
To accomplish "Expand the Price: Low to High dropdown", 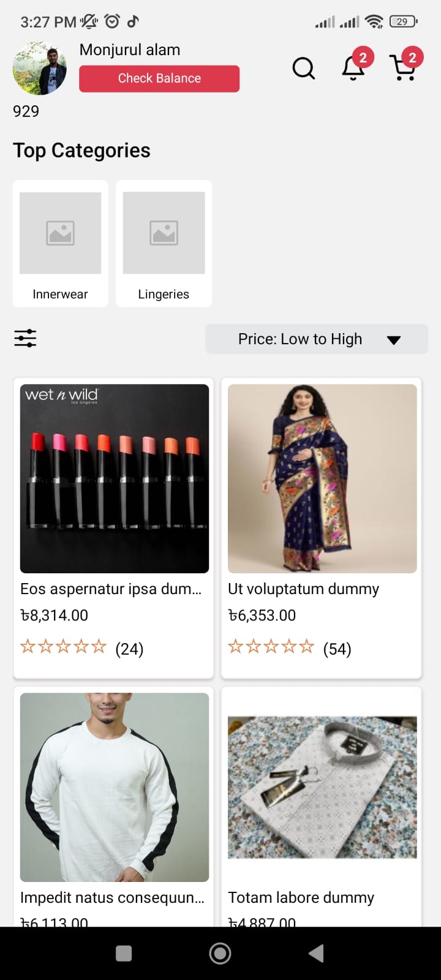I will point(300,339).
